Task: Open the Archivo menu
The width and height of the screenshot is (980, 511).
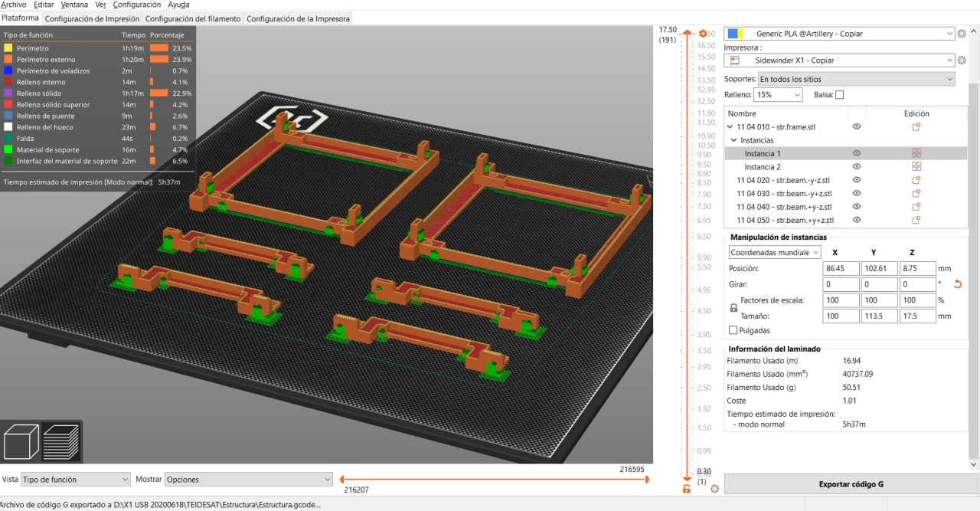Action: [x=14, y=5]
